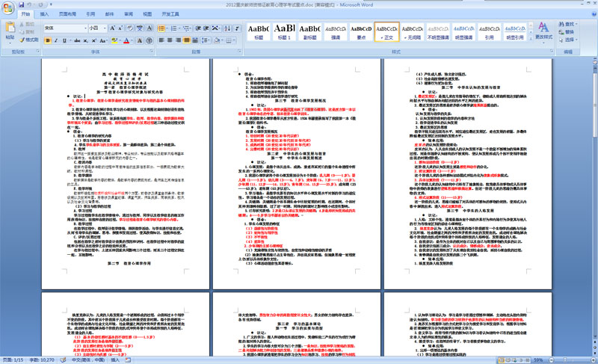Click the red font color button
The image size is (598, 364).
(126, 40)
